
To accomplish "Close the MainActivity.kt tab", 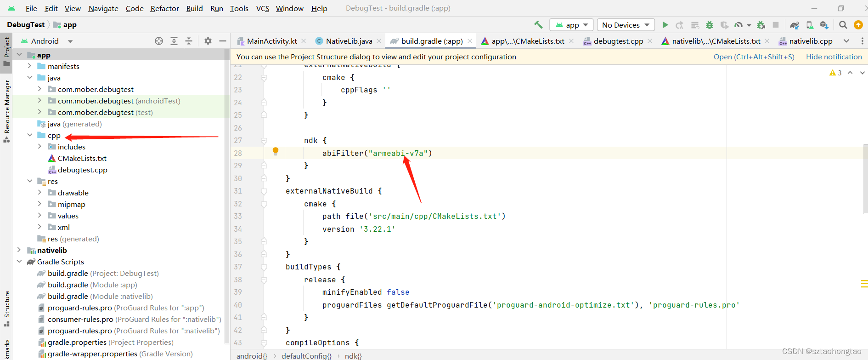I will click(x=304, y=41).
